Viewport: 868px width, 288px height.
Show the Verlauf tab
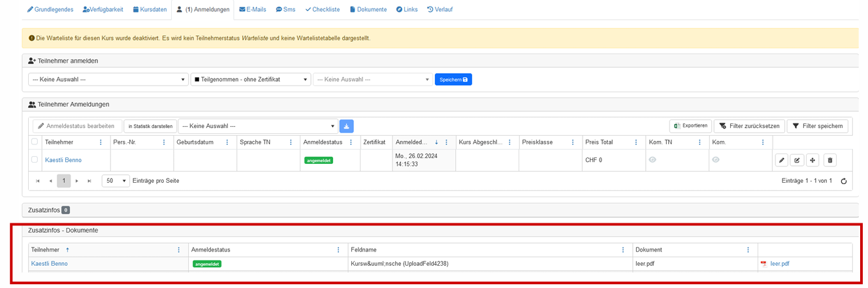(x=440, y=10)
